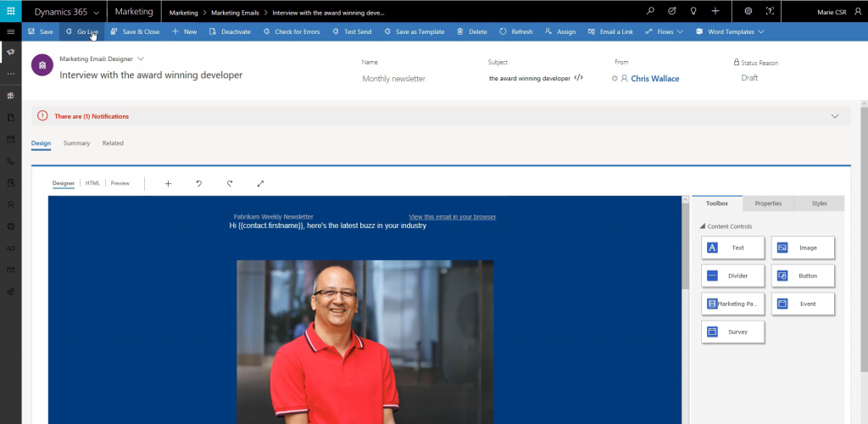Open the settings gear icon
The width and height of the screenshot is (868, 424).
pyautogui.click(x=748, y=11)
